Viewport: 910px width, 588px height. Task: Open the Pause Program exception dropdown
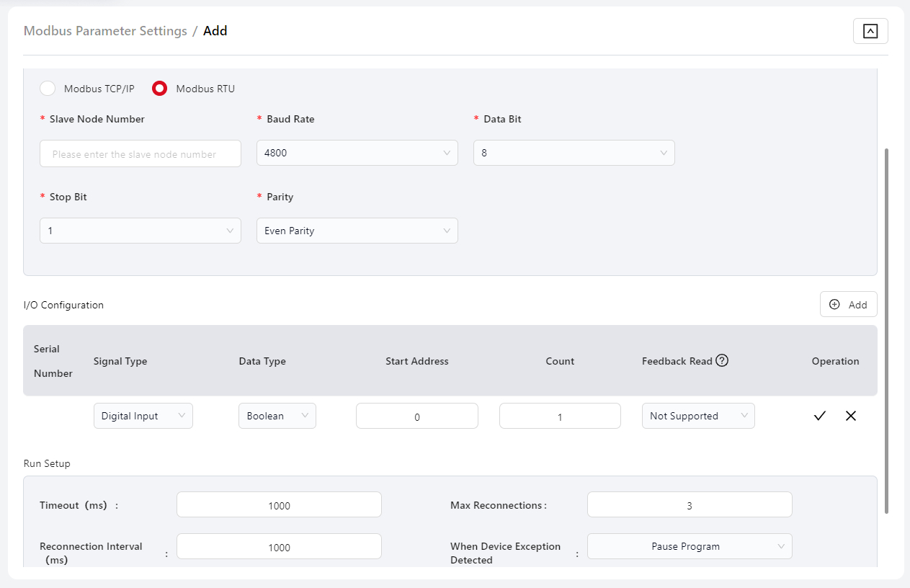(x=689, y=546)
